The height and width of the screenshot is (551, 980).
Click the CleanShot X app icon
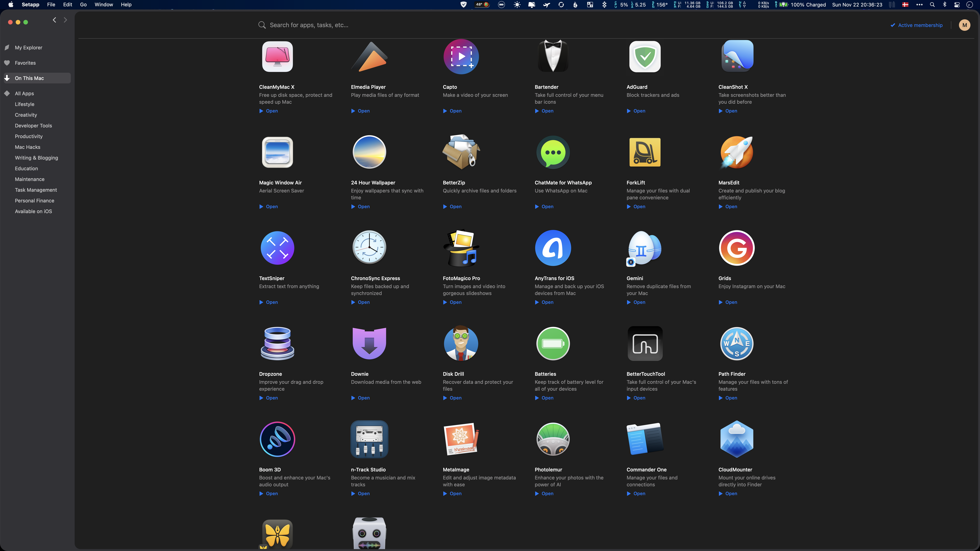coord(737,56)
